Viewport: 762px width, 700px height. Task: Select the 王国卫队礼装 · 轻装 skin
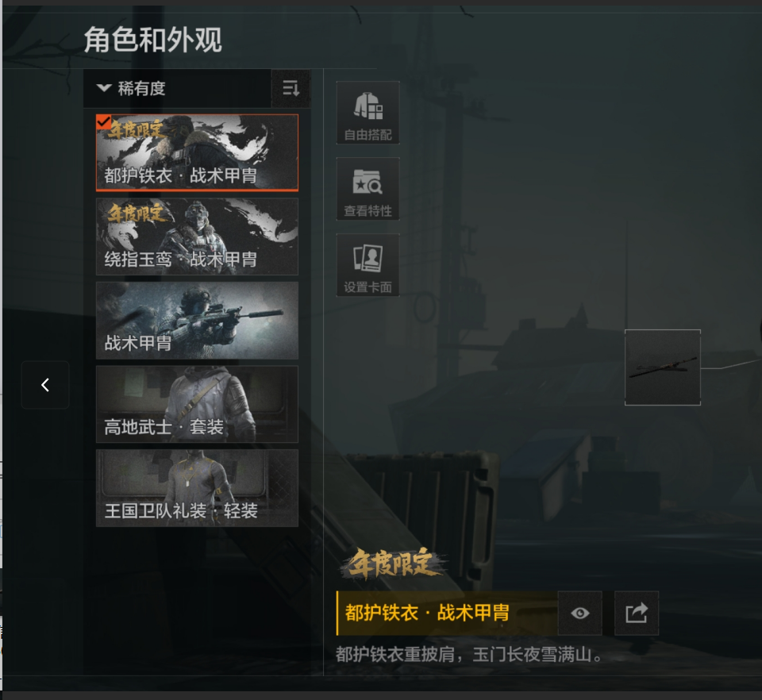(197, 488)
